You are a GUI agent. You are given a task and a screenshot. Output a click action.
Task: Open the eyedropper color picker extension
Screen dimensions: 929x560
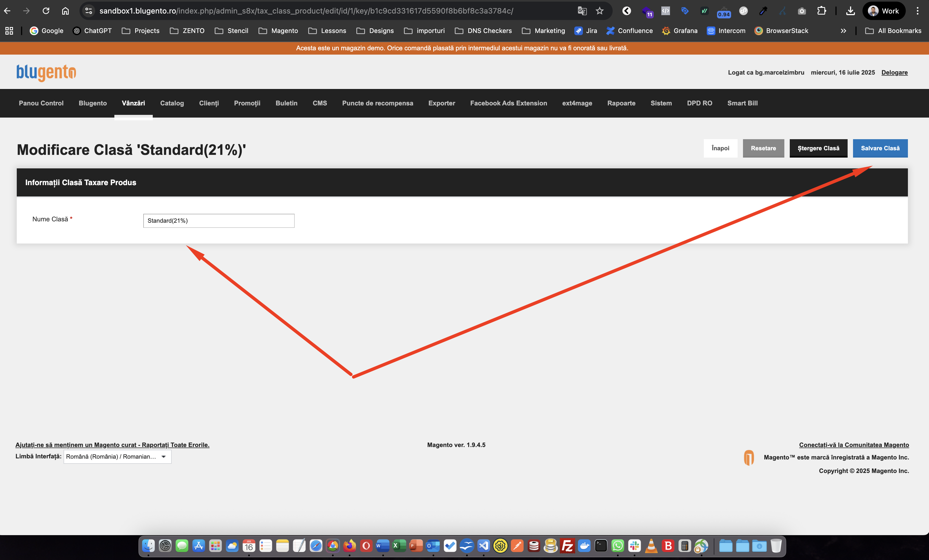pyautogui.click(x=763, y=11)
